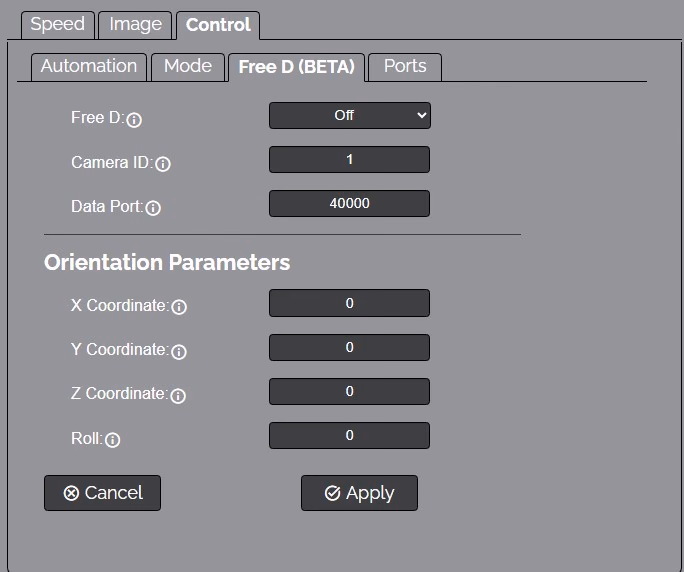Click the Camera ID label text
This screenshot has height=572, width=684.
(x=112, y=163)
